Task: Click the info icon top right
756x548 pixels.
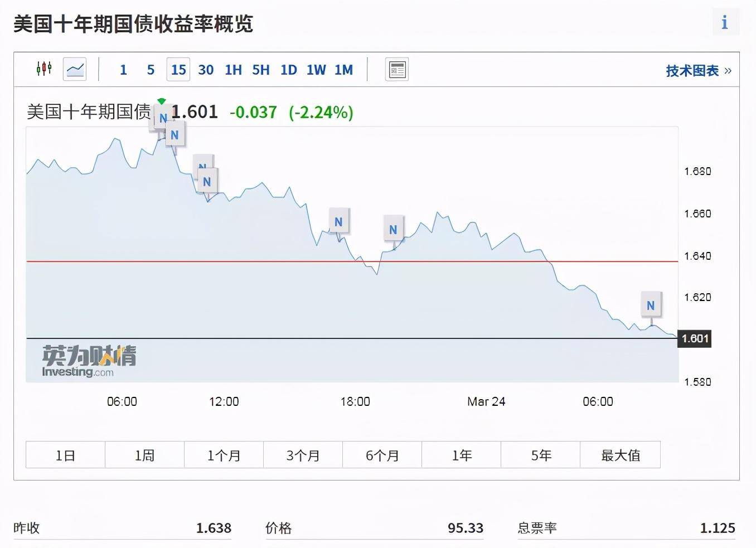Action: click(725, 23)
